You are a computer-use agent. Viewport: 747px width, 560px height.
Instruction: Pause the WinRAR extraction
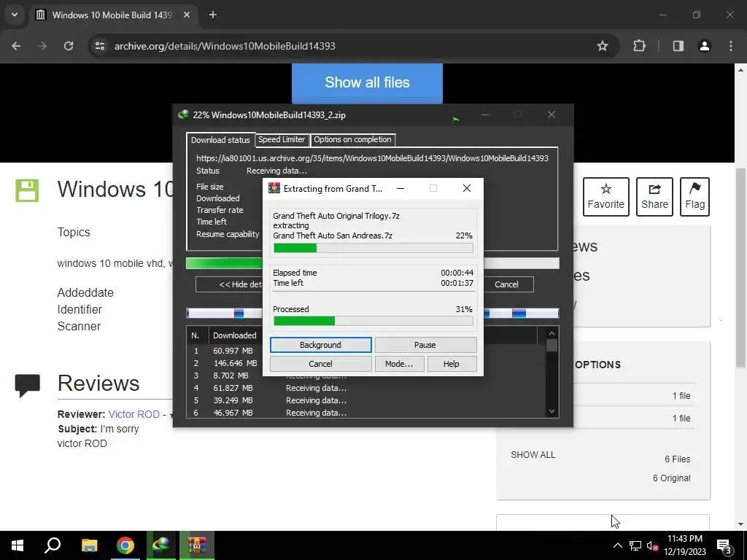(x=425, y=345)
